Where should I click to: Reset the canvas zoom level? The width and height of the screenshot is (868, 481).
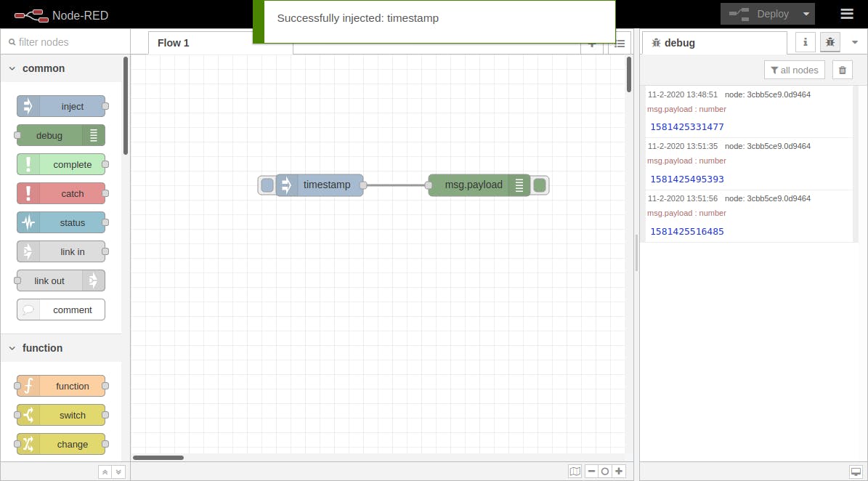click(605, 472)
